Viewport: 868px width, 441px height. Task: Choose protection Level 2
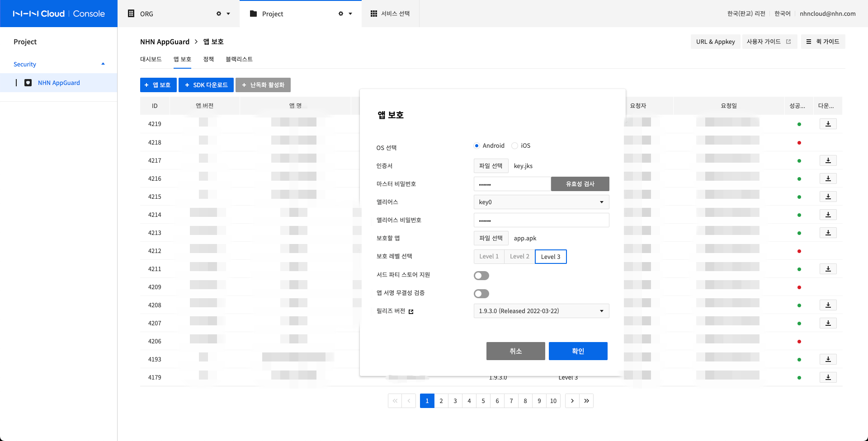519,257
